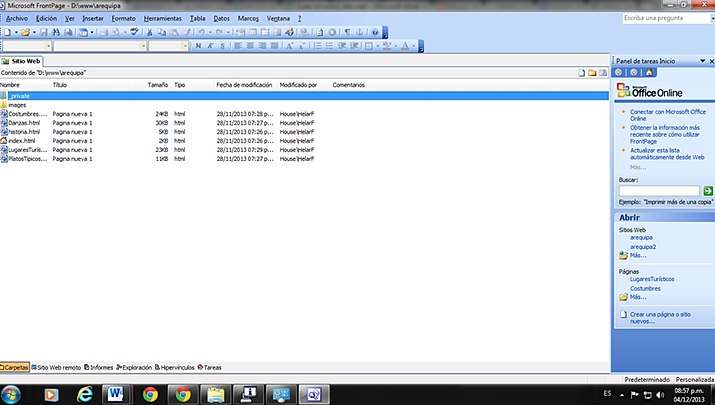This screenshot has height=405, width=715.
Task: Click the New Page icon above file list
Action: coord(581,73)
